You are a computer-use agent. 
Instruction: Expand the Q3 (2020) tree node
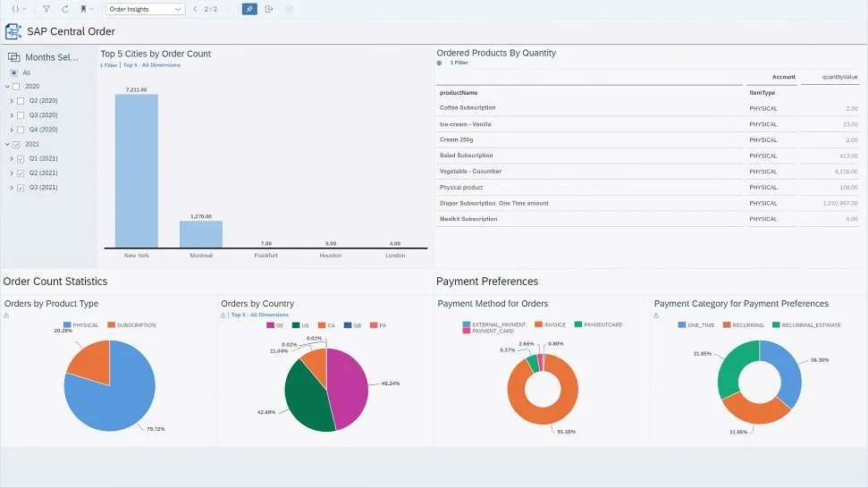[x=12, y=115]
